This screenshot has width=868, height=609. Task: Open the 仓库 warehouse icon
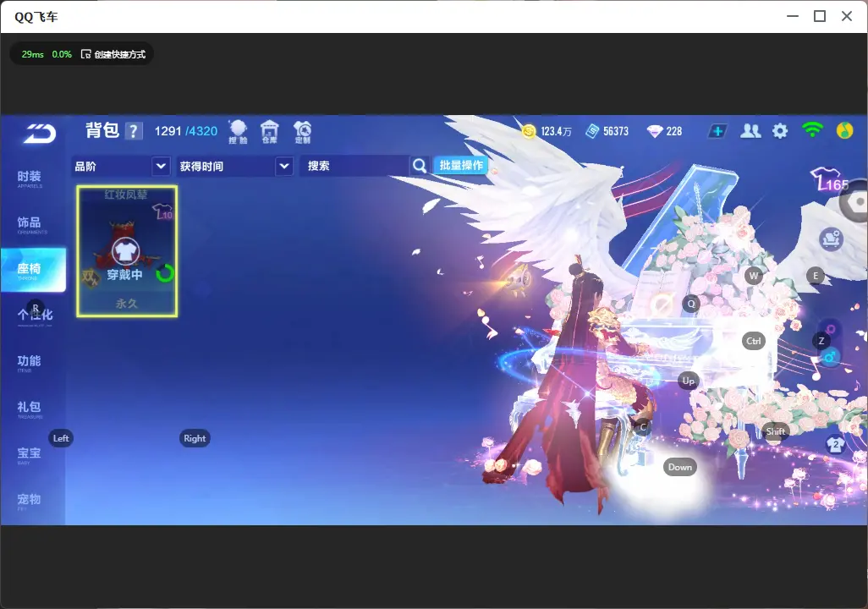270,132
